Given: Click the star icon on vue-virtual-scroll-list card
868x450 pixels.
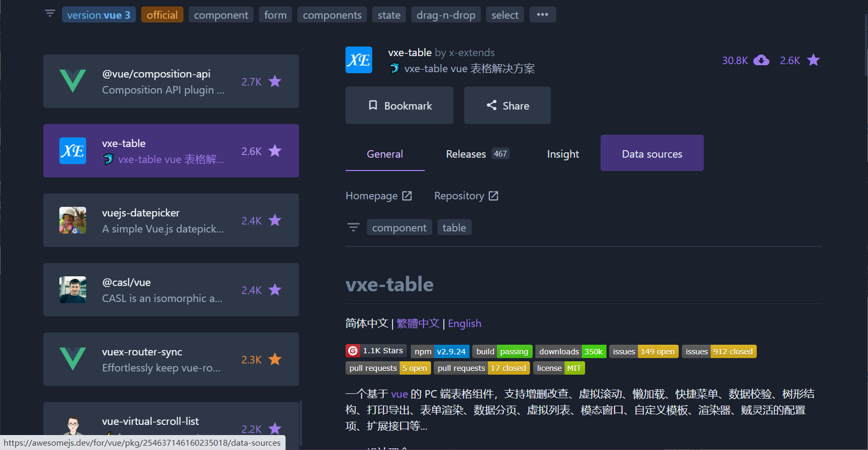Looking at the screenshot, I should click(275, 429).
